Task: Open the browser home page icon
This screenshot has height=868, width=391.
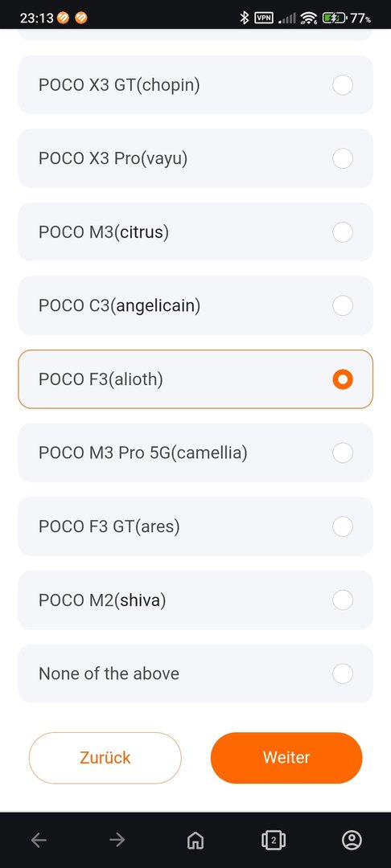Action: tap(195, 841)
